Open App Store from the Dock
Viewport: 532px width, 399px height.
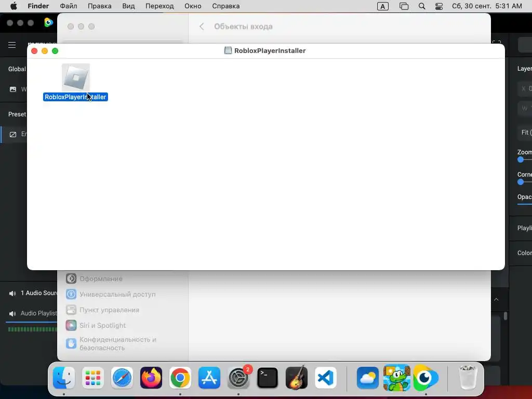(209, 378)
